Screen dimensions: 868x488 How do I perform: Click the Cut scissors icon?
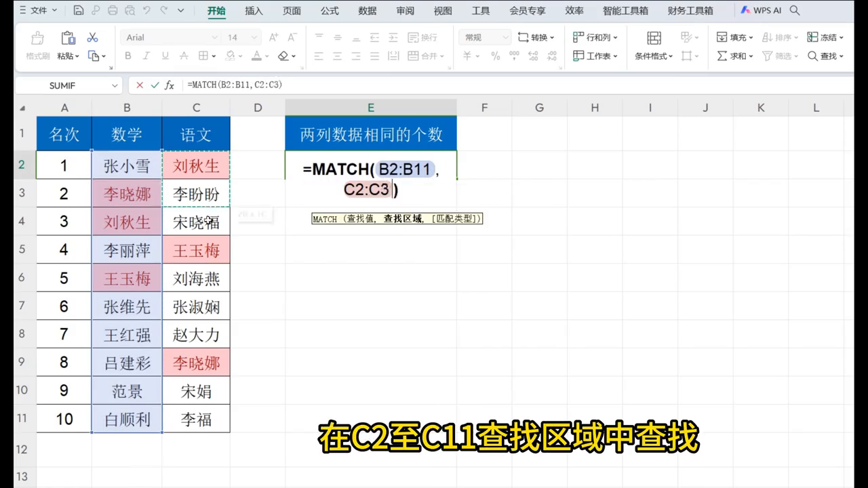coord(93,37)
